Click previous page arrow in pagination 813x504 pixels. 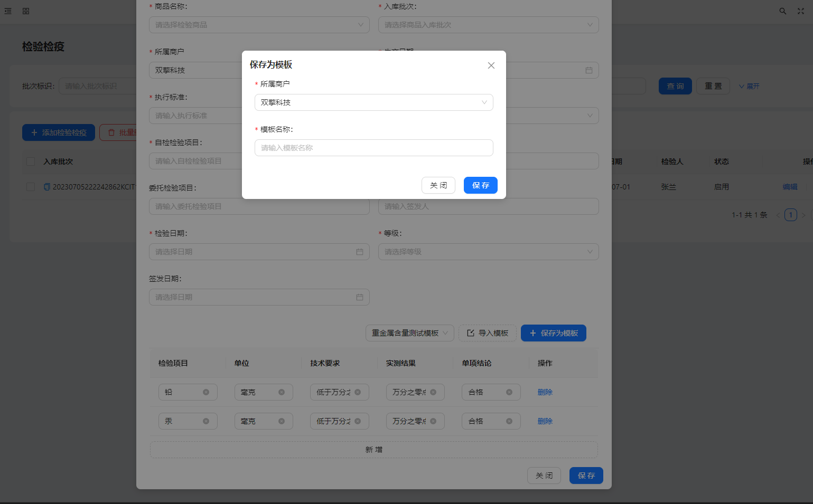(778, 215)
